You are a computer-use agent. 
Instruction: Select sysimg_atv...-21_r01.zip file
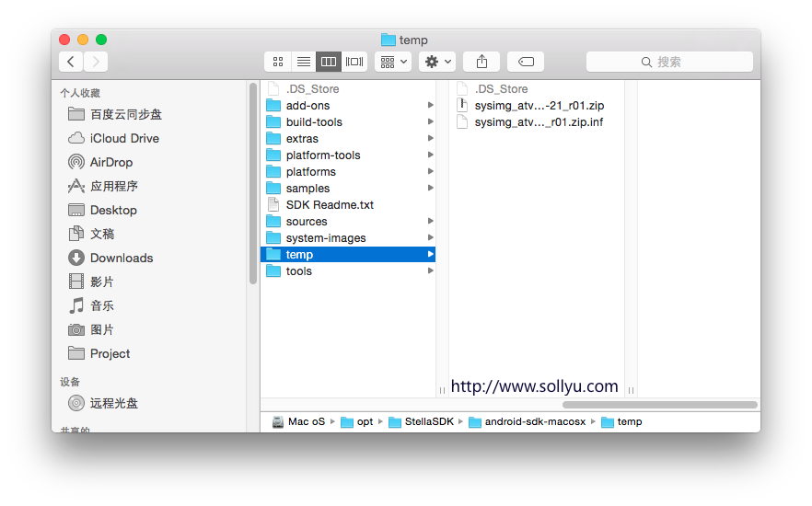click(x=539, y=106)
